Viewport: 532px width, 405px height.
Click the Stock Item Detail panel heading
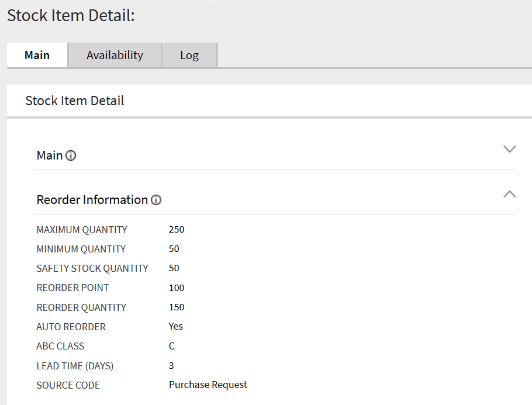coord(75,101)
